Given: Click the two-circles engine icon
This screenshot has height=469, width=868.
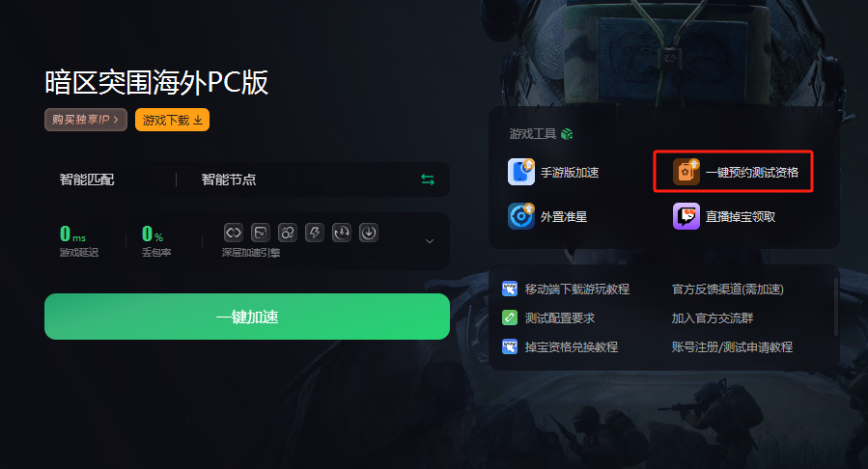Looking at the screenshot, I should pyautogui.click(x=288, y=233).
